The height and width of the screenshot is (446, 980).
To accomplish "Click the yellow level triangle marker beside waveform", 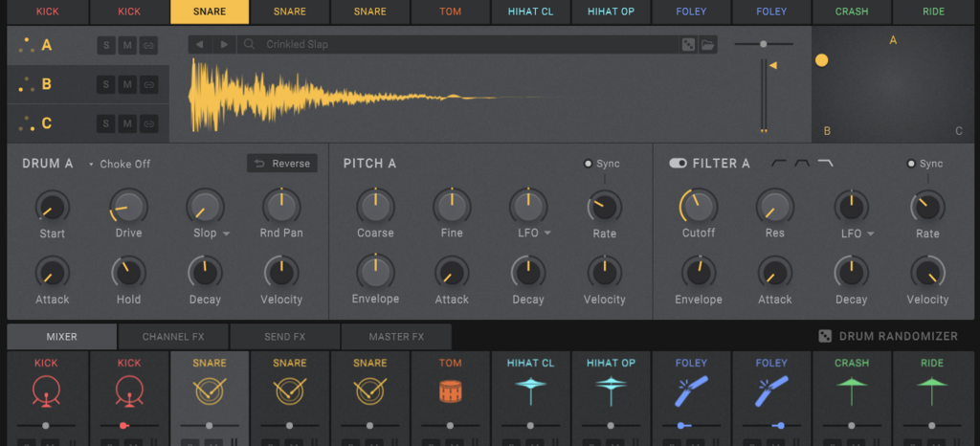I will [772, 65].
